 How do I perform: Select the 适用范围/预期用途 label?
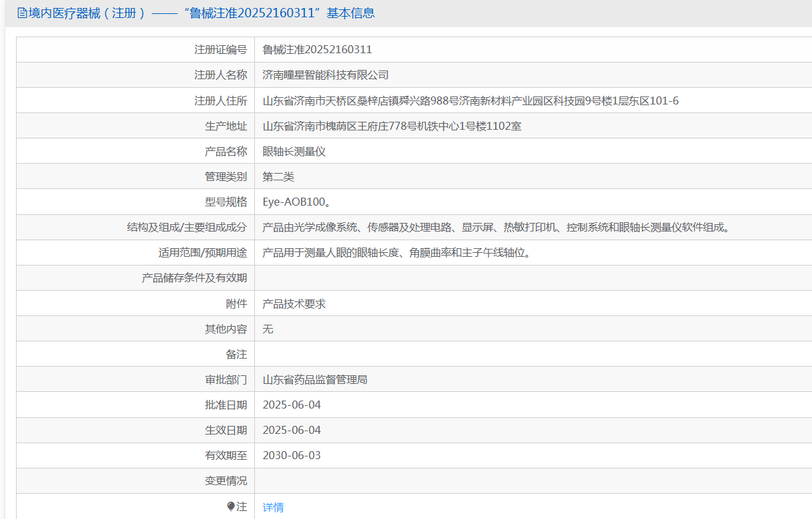[x=202, y=252]
